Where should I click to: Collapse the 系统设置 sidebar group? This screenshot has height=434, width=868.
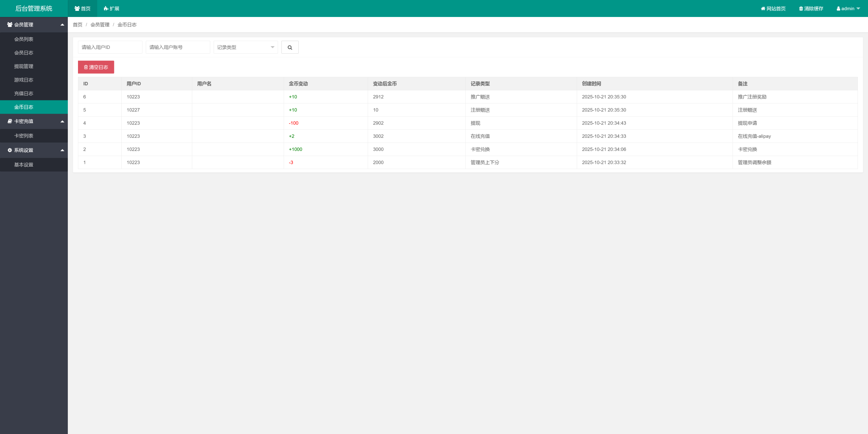[34, 150]
